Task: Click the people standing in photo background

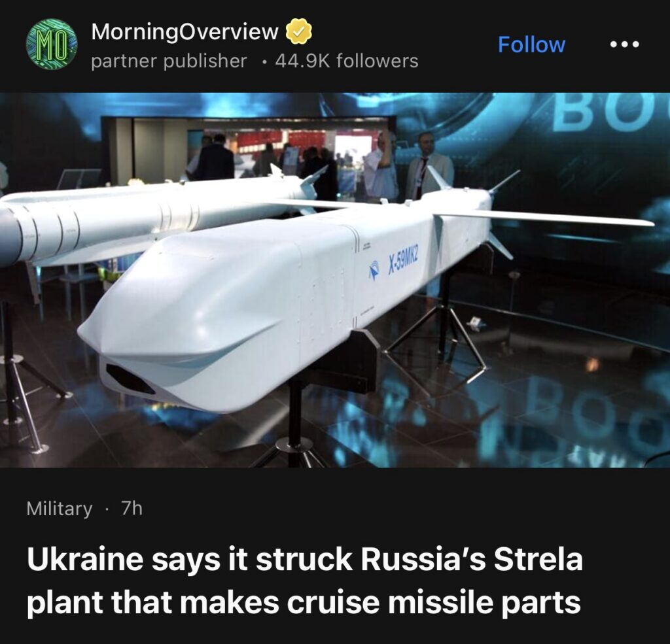Action: pyautogui.click(x=325, y=165)
